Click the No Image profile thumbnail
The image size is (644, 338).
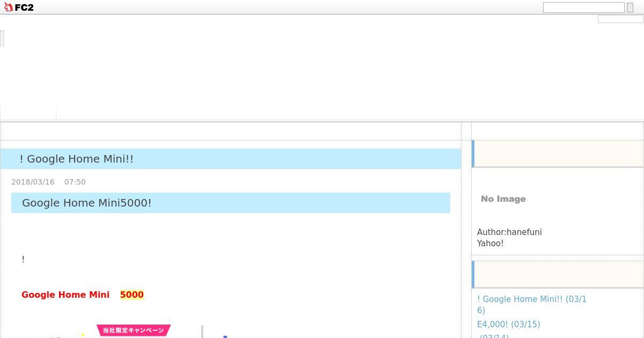coord(503,199)
